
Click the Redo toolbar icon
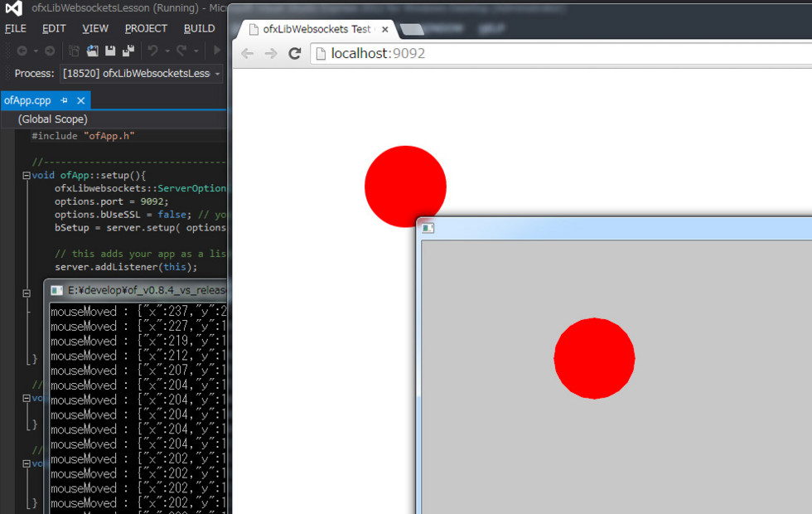(181, 51)
